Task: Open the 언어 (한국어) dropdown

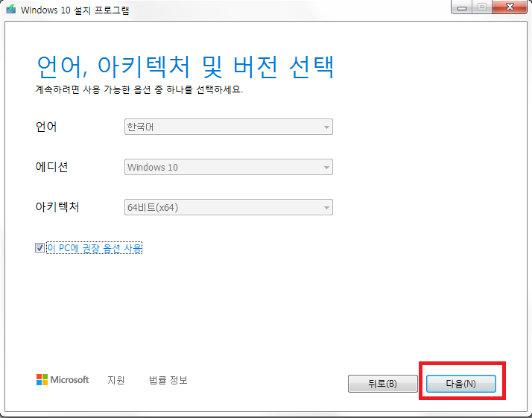Action: pos(228,127)
